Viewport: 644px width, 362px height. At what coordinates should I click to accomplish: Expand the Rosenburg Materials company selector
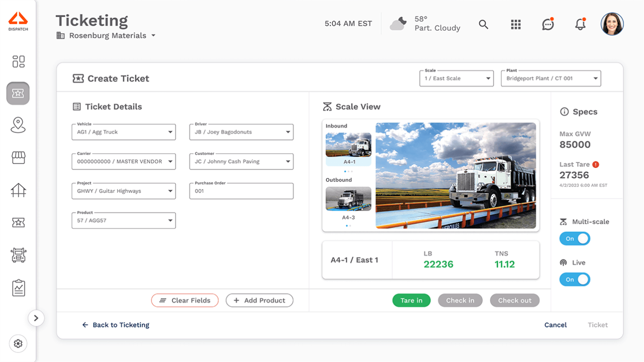153,36
